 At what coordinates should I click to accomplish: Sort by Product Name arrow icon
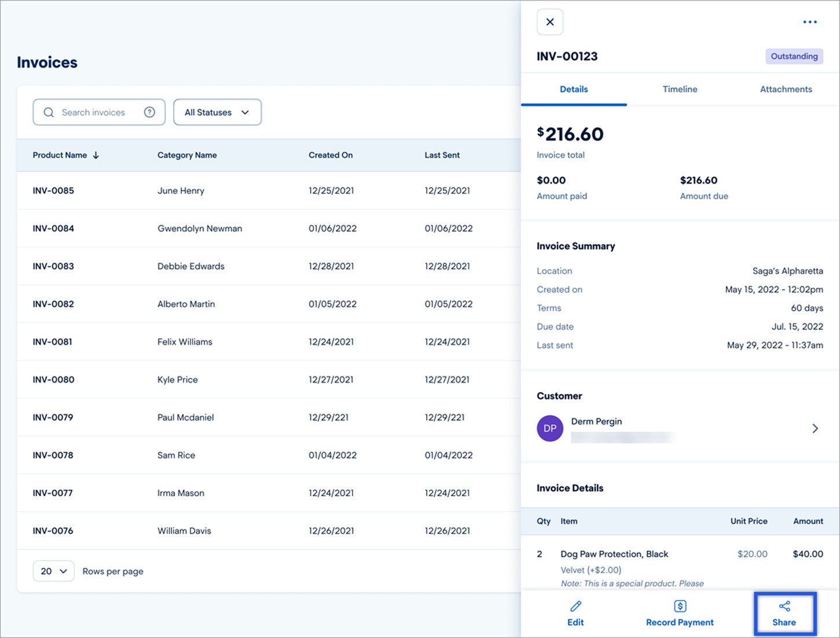click(x=96, y=155)
